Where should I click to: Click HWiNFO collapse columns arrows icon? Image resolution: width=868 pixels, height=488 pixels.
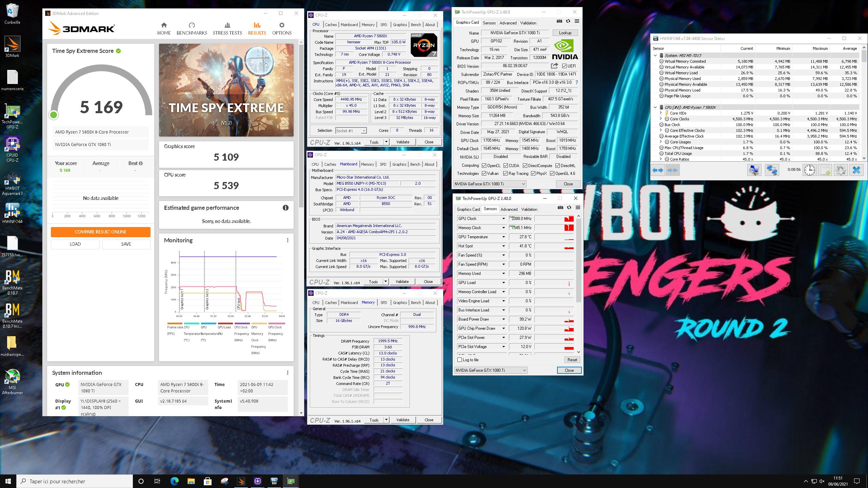pos(672,170)
